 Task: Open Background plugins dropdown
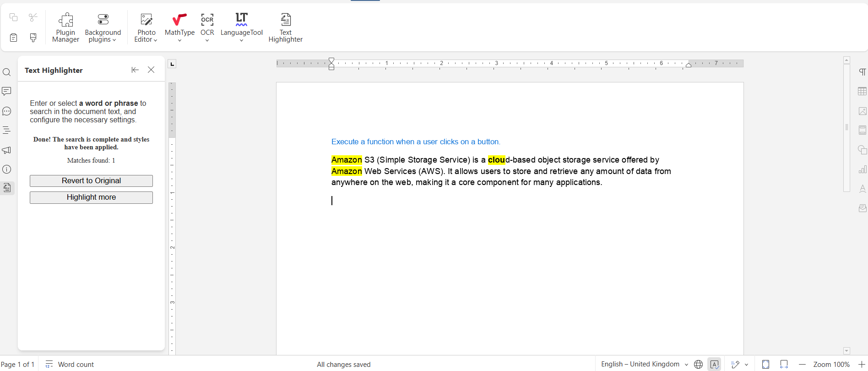pos(103,27)
